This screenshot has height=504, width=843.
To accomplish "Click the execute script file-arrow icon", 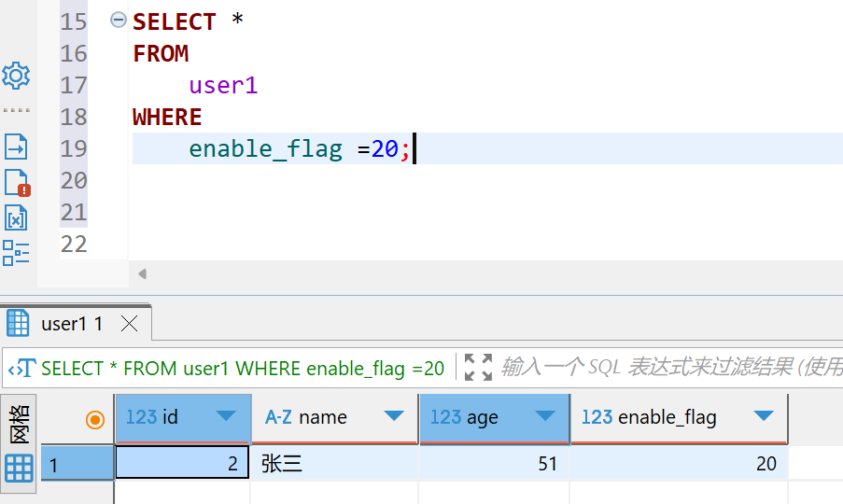I will coord(16,147).
